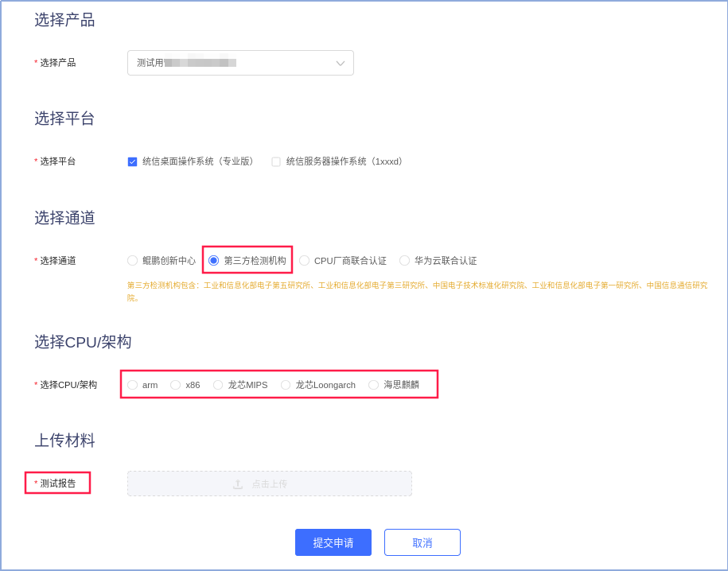The image size is (728, 571).
Task: Click the 选择通道 section heading
Action: [x=64, y=217]
